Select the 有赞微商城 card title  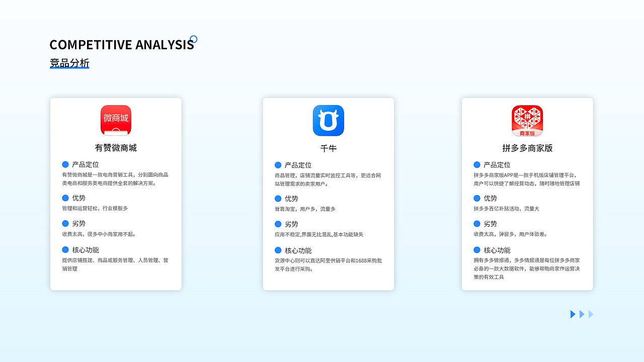[115, 148]
